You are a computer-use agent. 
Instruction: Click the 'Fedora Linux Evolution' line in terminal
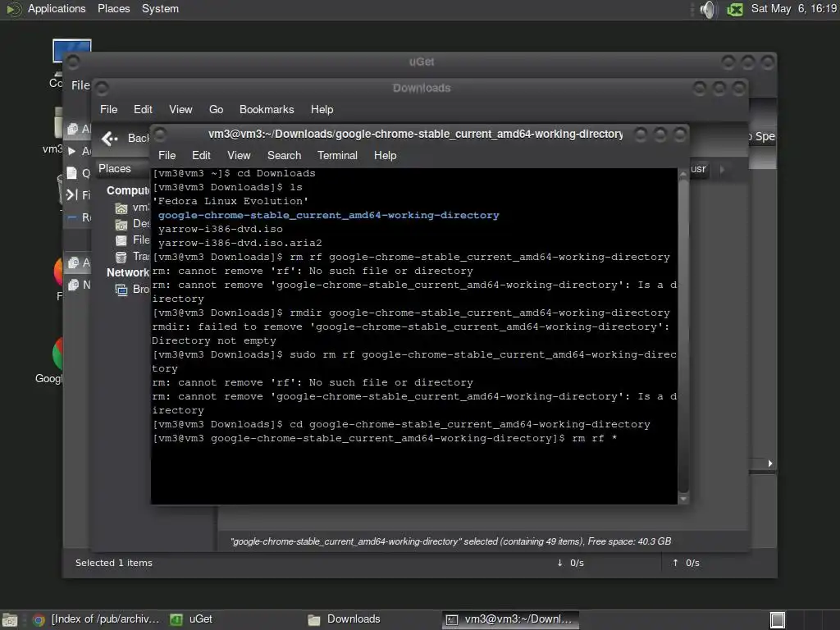pyautogui.click(x=231, y=201)
